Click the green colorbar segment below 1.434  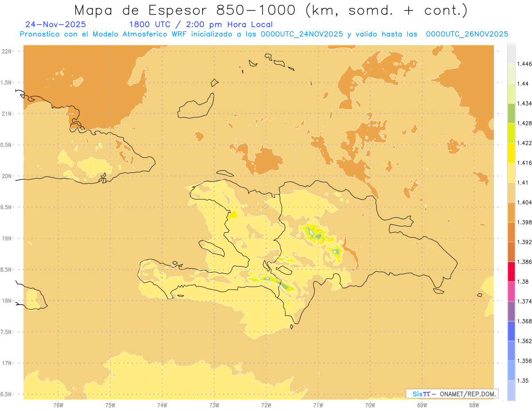511,113
